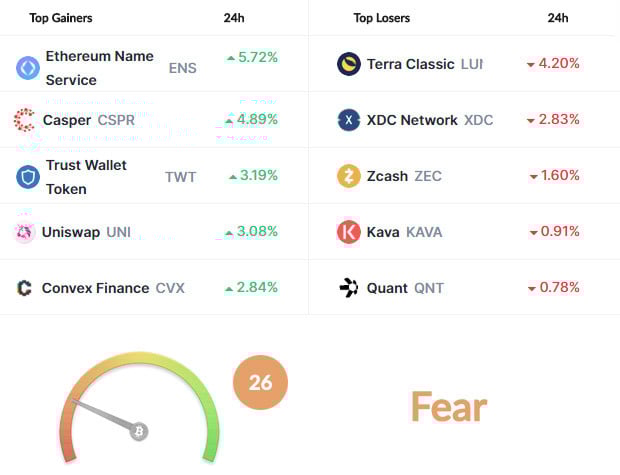Screen dimensions: 620x475
Task: Go to the Convex Finance CVX page
Action: [113, 288]
